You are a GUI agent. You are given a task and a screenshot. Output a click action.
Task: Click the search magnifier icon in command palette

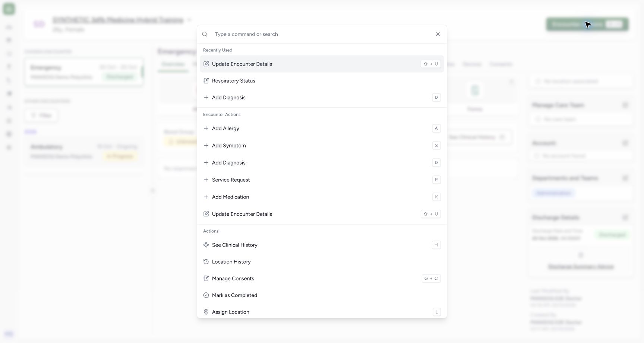pos(205,34)
